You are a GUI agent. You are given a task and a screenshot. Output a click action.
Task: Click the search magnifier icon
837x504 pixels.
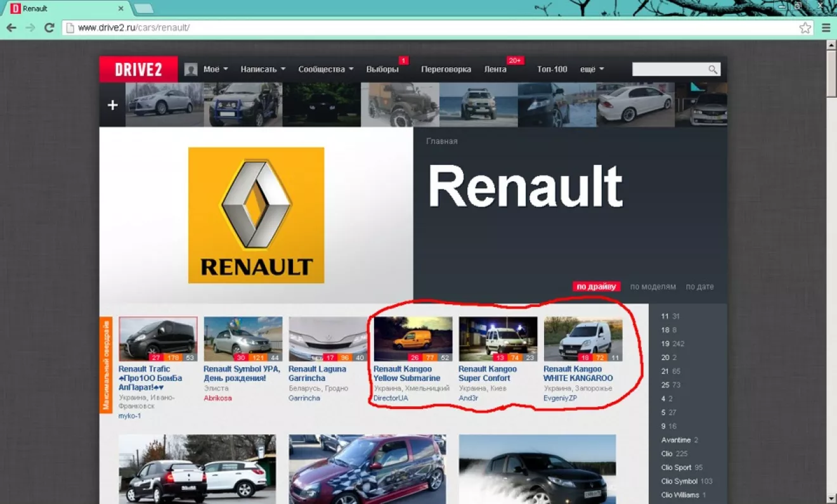click(x=713, y=70)
